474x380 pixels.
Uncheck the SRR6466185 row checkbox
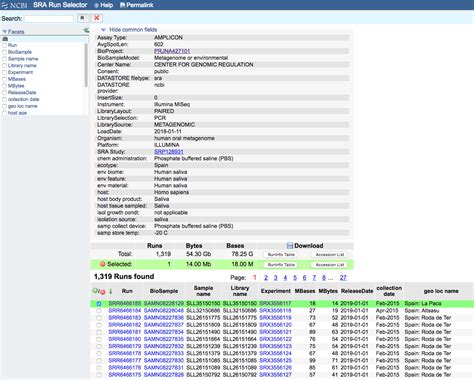coord(99,304)
